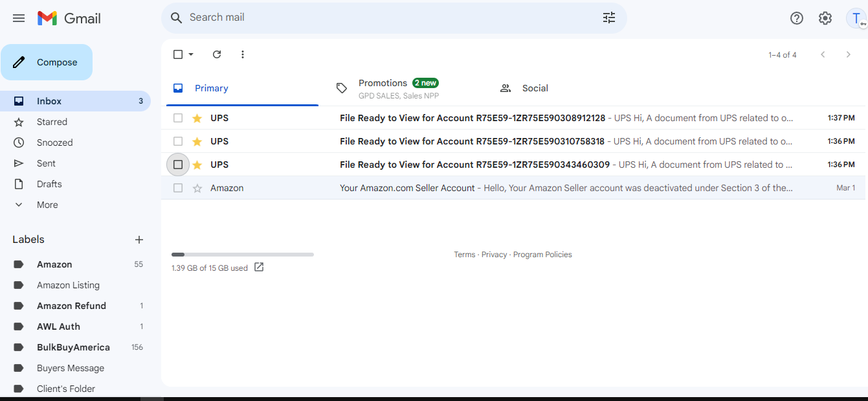Unstar the UPS email ending 308912128
Image resolution: width=868 pixels, height=401 pixels.
[x=197, y=118]
